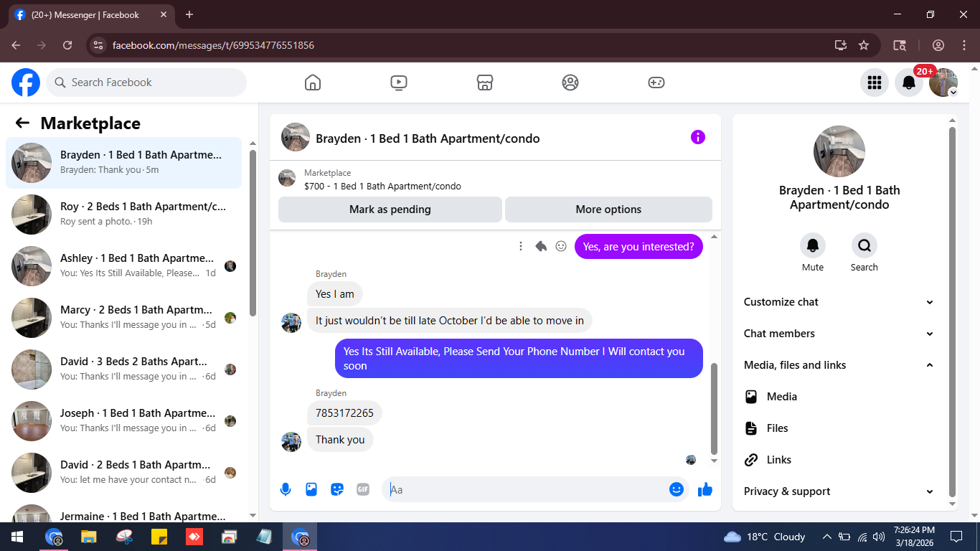980x551 pixels.
Task: Search in conversation with magnifier icon
Action: pyautogui.click(x=864, y=245)
